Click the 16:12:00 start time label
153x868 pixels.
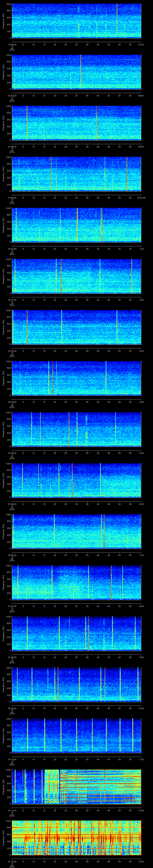12,861
